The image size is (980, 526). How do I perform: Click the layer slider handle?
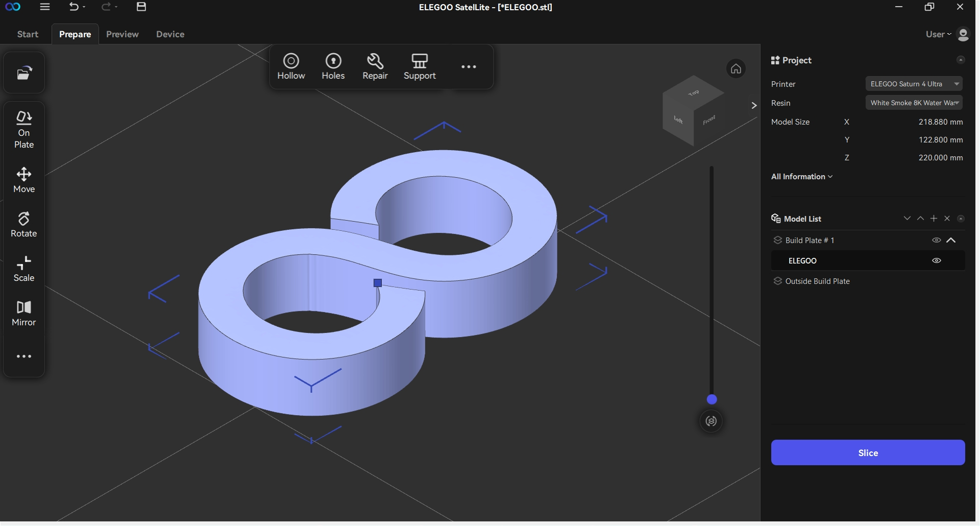tap(712, 399)
